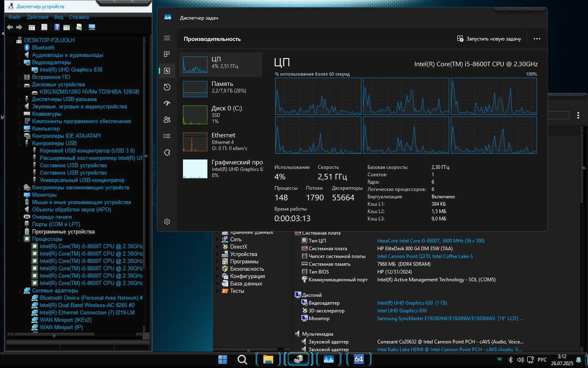This screenshot has height=368, width=588.
Task: Click the Bluetooth tray icon
Action: (x=510, y=360)
